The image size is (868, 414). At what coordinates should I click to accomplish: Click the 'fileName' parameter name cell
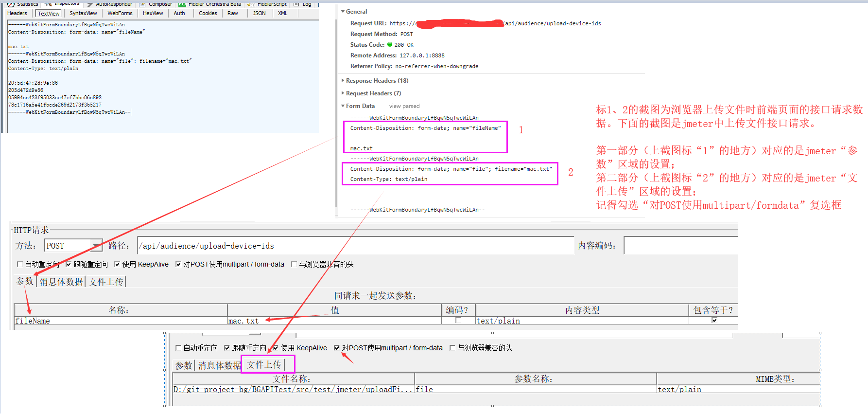(x=121, y=321)
